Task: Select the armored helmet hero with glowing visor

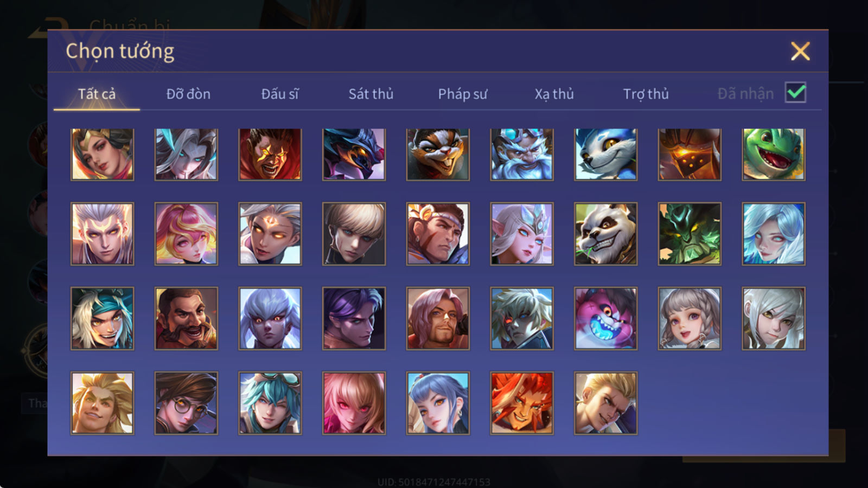Action: pos(690,154)
